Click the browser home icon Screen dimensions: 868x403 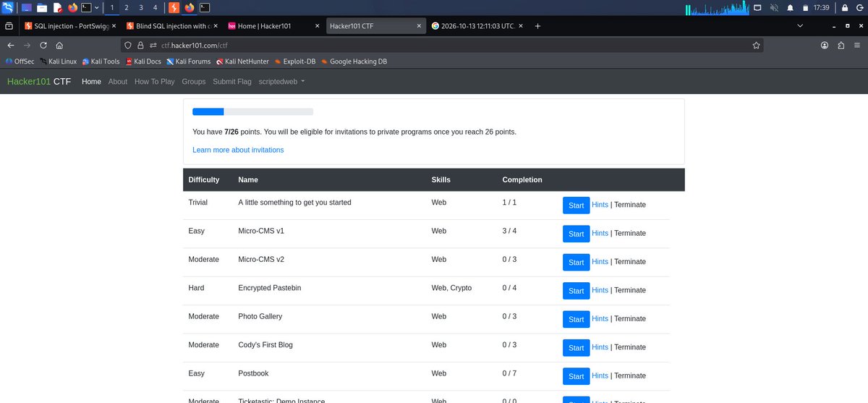pyautogui.click(x=59, y=45)
